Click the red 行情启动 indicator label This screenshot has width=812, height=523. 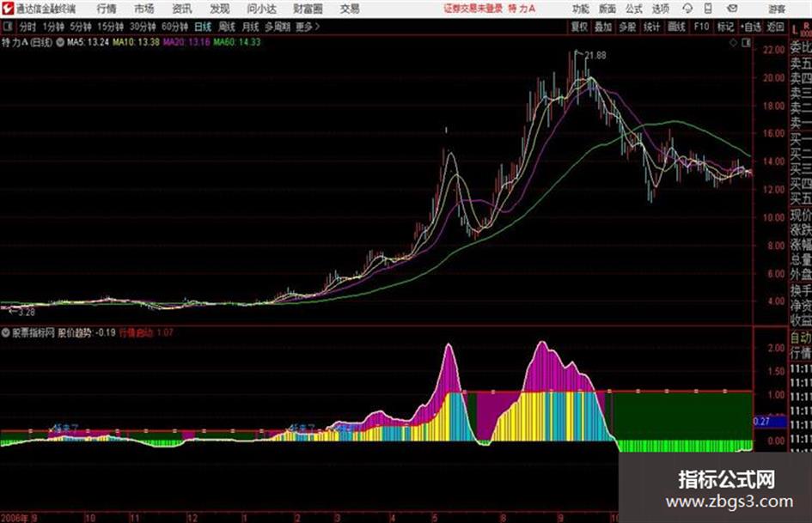click(137, 333)
